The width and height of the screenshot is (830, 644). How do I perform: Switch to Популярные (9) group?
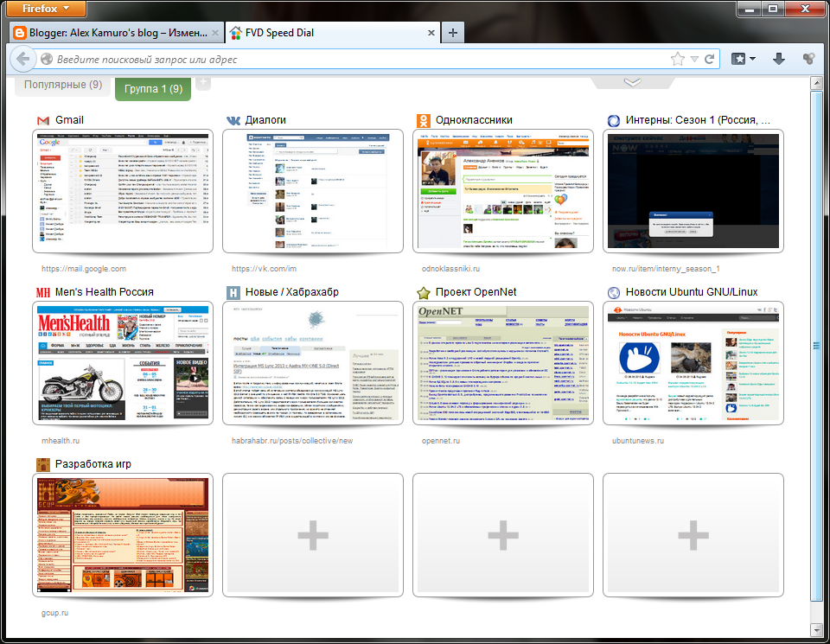pos(62,86)
